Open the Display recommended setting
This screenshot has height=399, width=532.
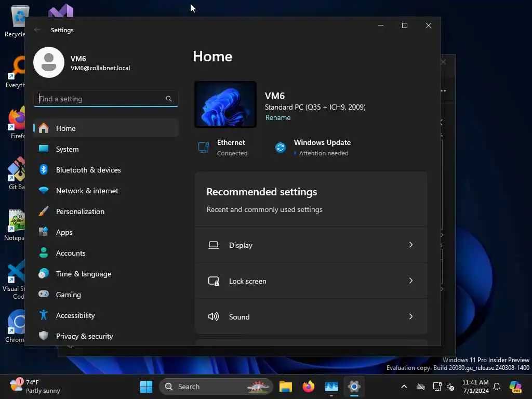311,245
